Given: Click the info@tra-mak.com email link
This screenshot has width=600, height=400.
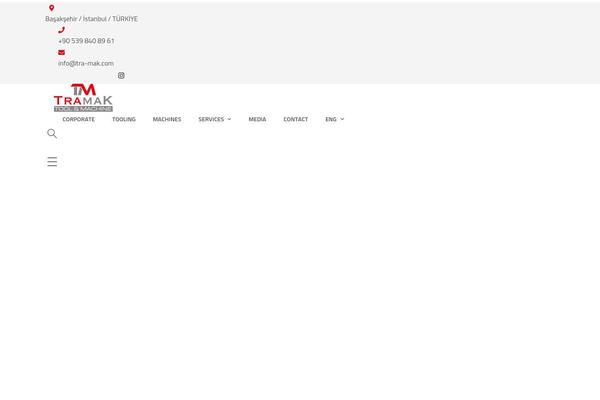Looking at the screenshot, I should (86, 64).
